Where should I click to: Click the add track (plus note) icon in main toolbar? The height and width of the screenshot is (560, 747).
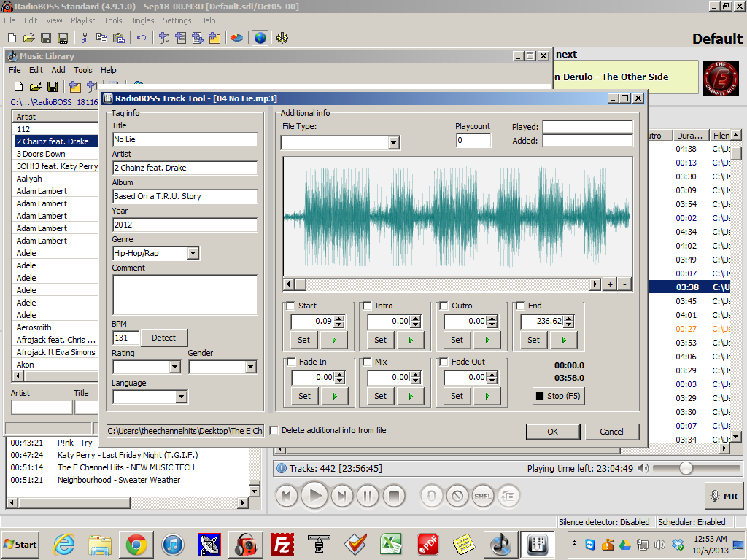pos(164,38)
